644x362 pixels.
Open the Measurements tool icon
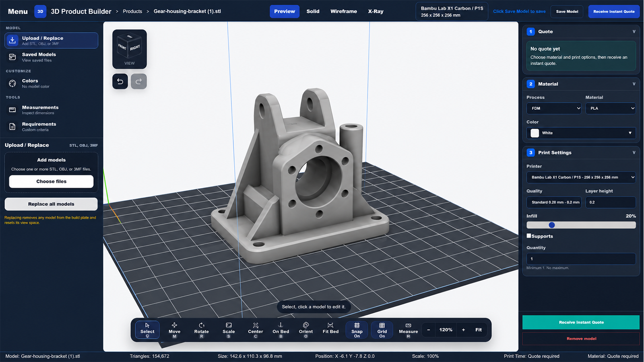12,110
